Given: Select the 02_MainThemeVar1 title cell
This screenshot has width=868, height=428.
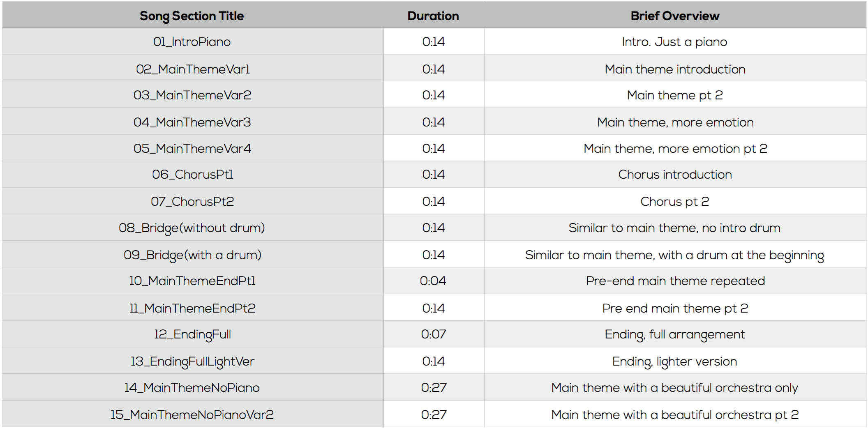Looking at the screenshot, I should point(192,68).
